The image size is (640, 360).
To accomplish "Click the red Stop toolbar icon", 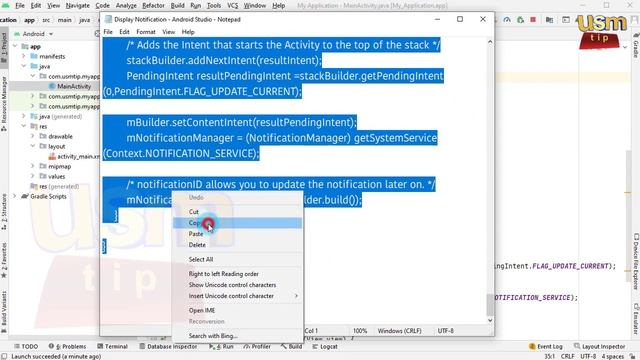I will pos(533,20).
